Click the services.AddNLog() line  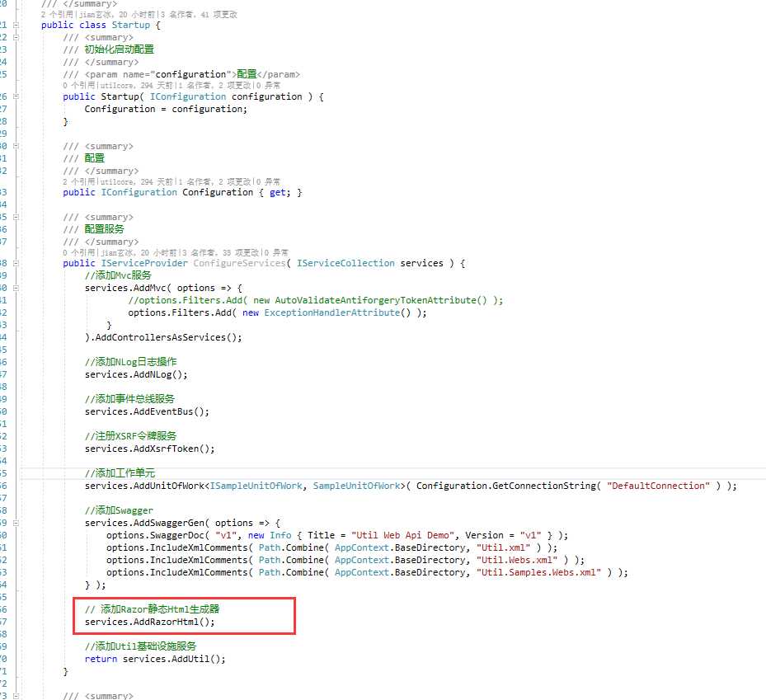click(x=136, y=374)
